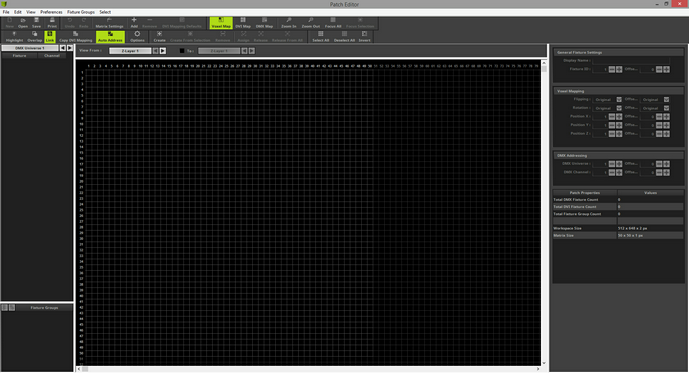
Task: Click the Select All icon
Action: click(320, 37)
